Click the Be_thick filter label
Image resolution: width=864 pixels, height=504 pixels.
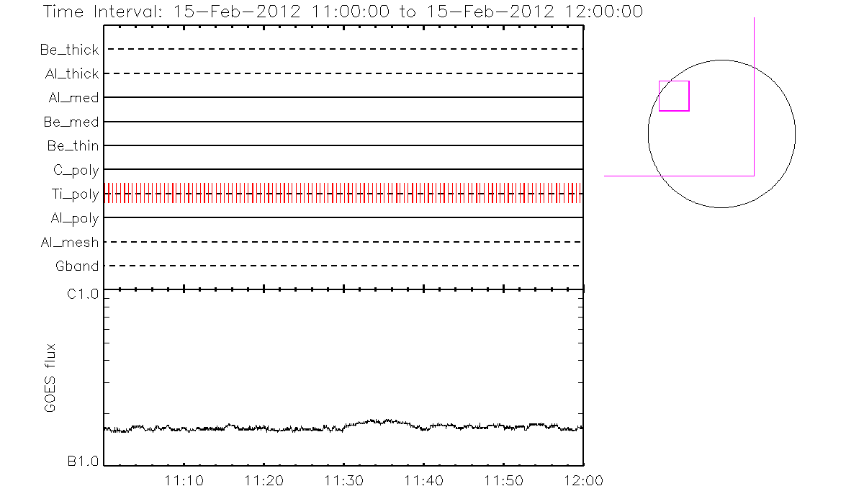point(70,50)
